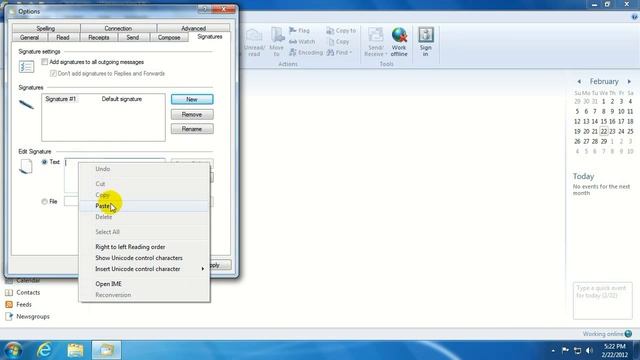Select February 14 in the calendar

point(595,122)
